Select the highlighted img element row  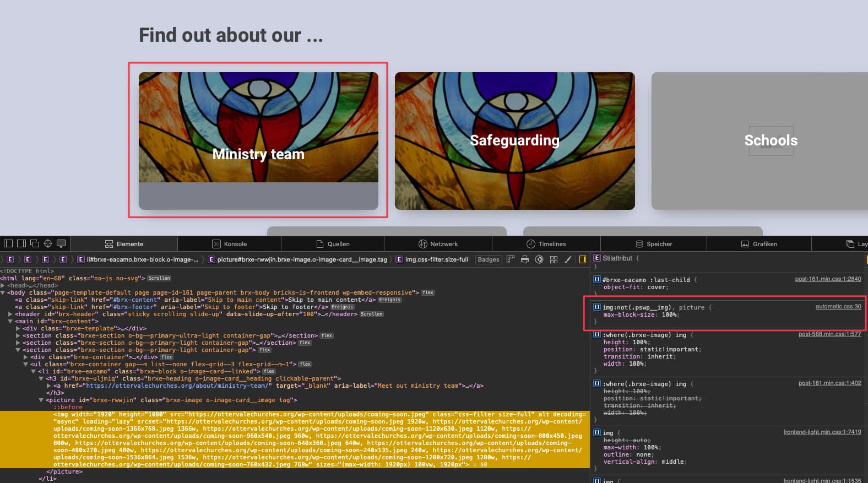coord(295,439)
